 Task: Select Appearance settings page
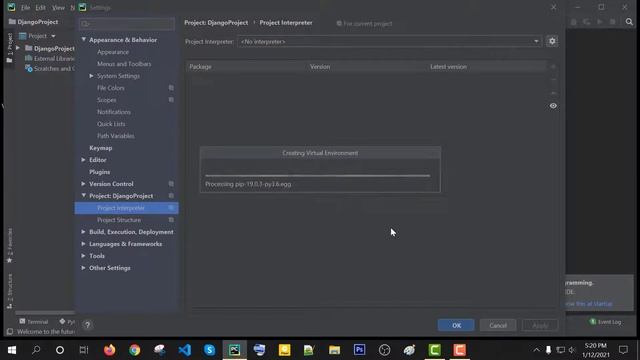113,52
